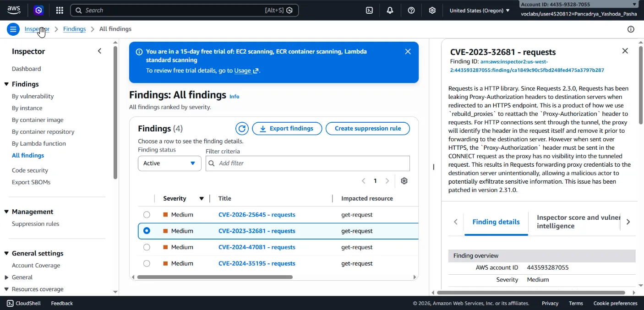644x310 pixels.
Task: Open By vulnerability findings view
Action: click(x=33, y=96)
